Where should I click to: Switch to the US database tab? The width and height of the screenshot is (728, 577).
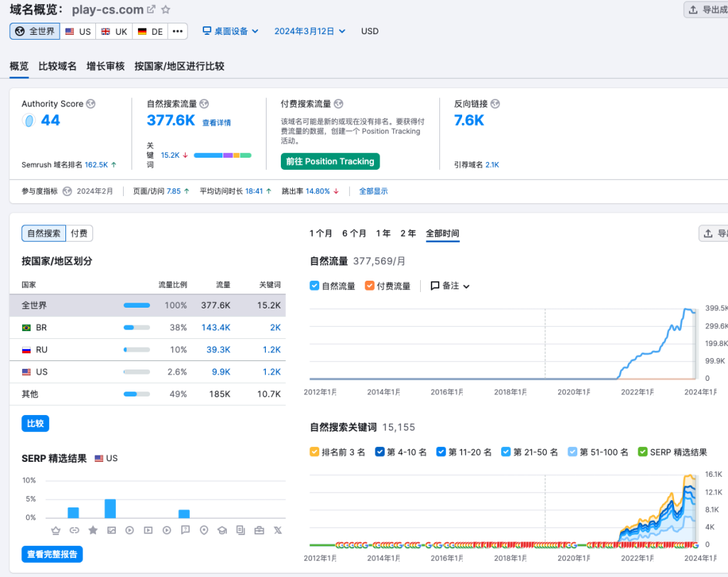[x=78, y=31]
